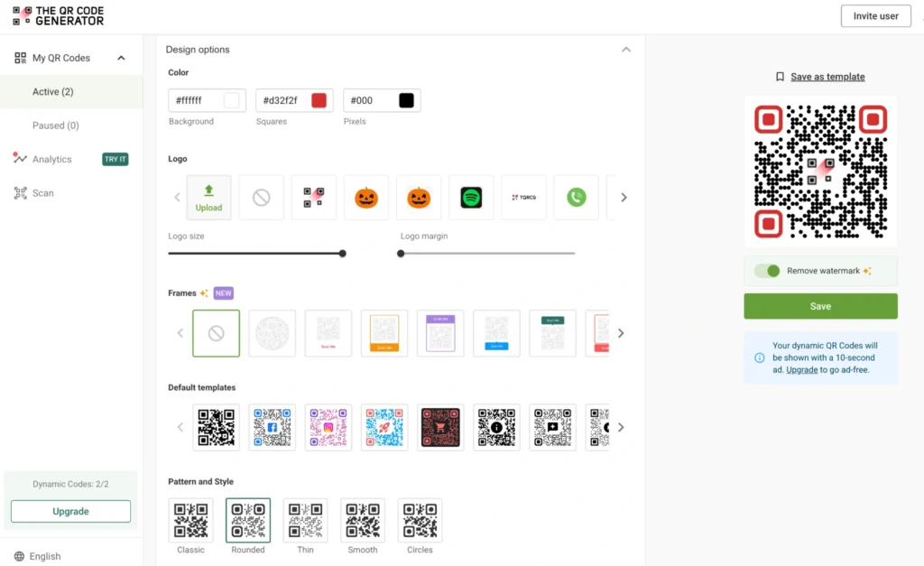The height and width of the screenshot is (566, 924).
Task: Show next frames with right arrow
Action: (621, 333)
